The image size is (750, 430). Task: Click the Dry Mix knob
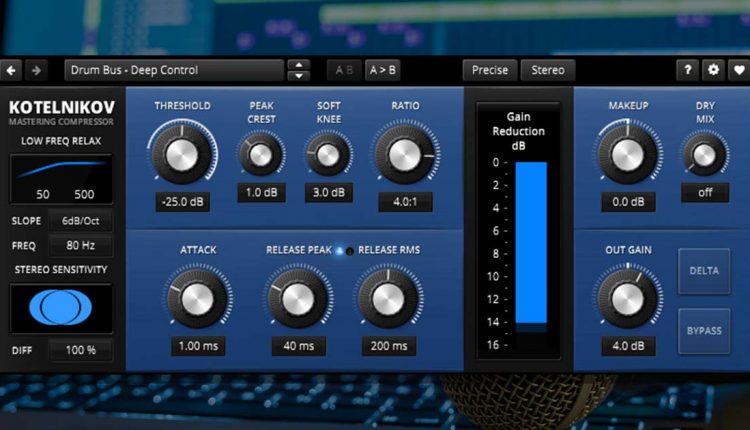(x=705, y=154)
